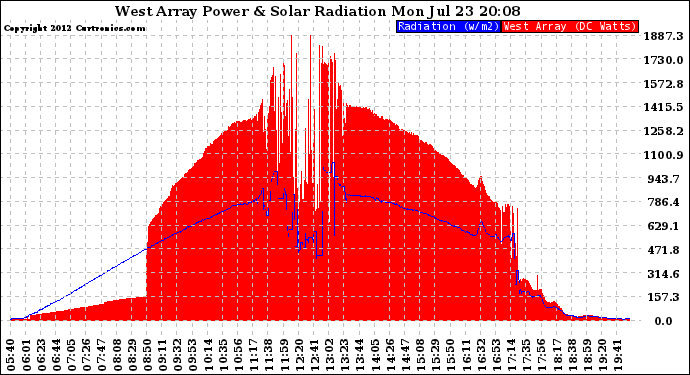Click the 471.8 y-axis value
This screenshot has height=375, width=690.
click(x=665, y=250)
